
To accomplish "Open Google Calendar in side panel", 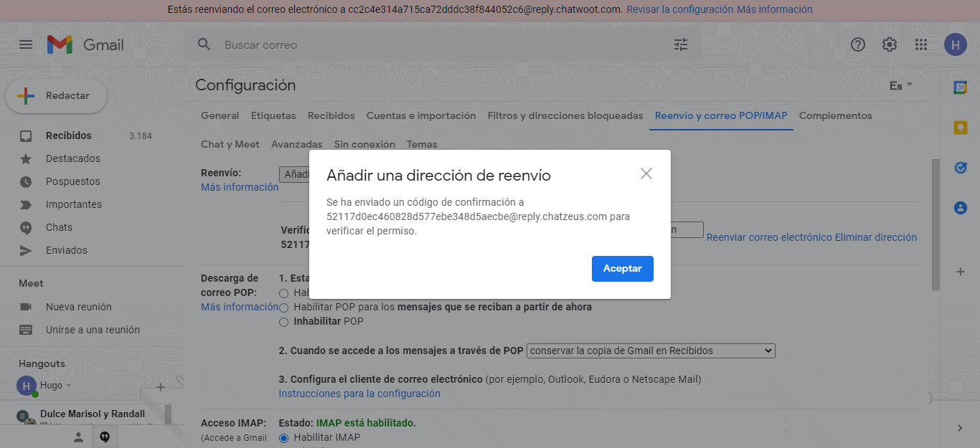I will tap(960, 87).
